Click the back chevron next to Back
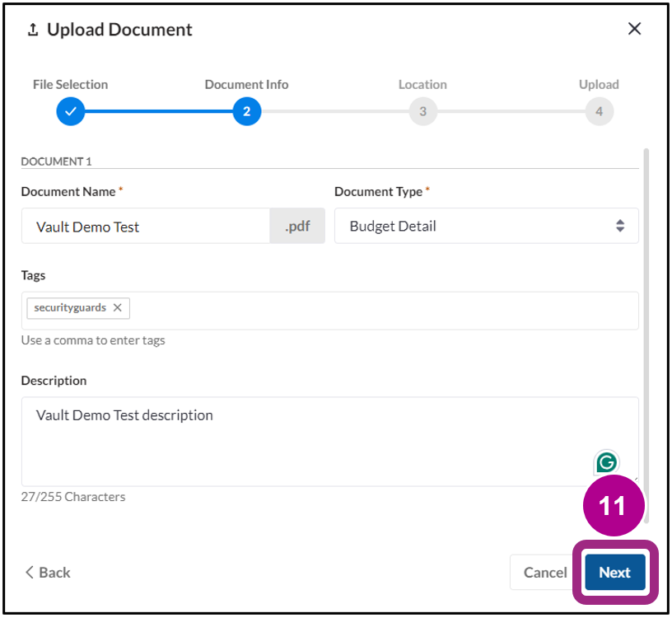 pos(27,572)
